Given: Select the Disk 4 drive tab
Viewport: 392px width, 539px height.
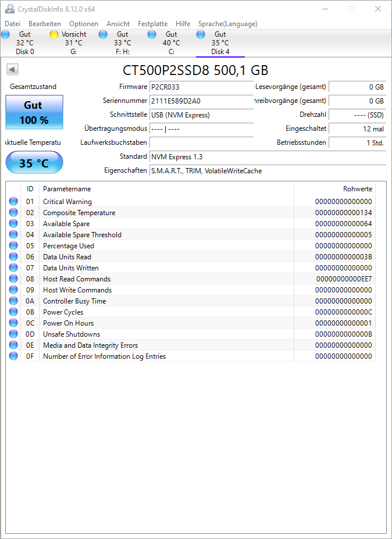Looking at the screenshot, I should pos(220,43).
